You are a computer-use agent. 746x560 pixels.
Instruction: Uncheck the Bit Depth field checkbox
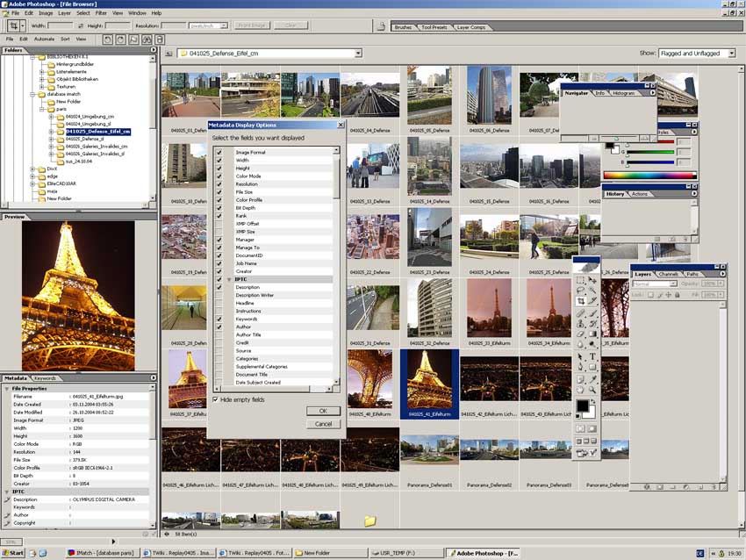click(x=219, y=208)
